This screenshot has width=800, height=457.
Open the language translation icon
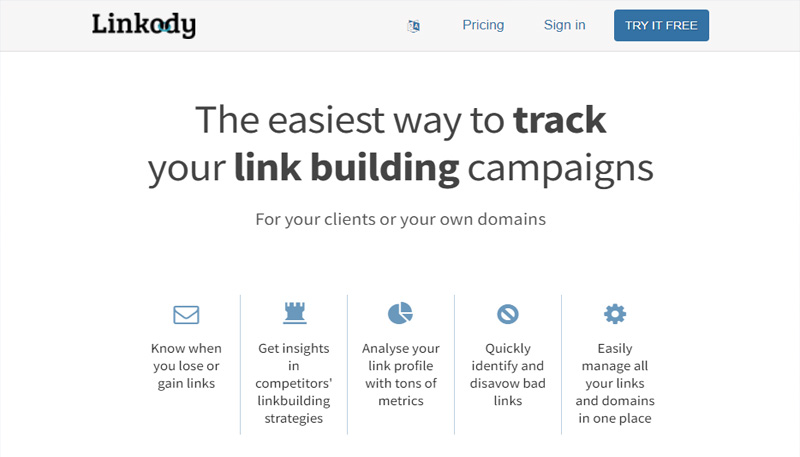[x=413, y=26]
